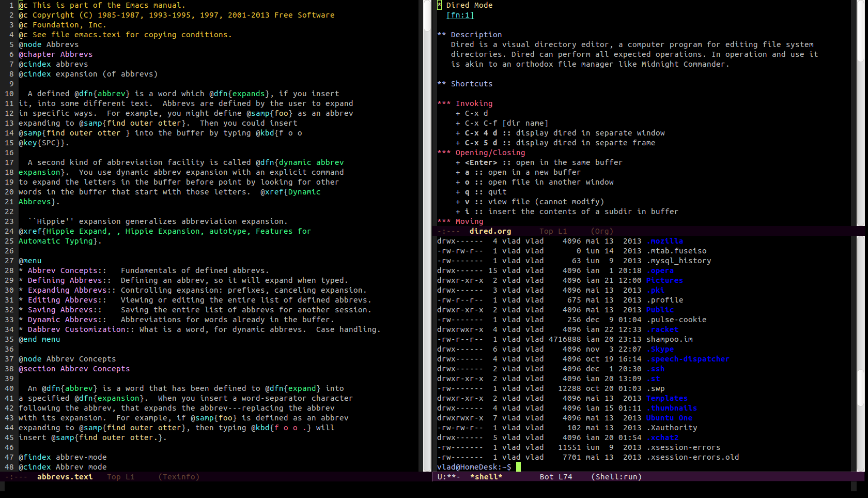Click the .mysql_history file name
This screenshot has height=498, width=868.
click(679, 261)
